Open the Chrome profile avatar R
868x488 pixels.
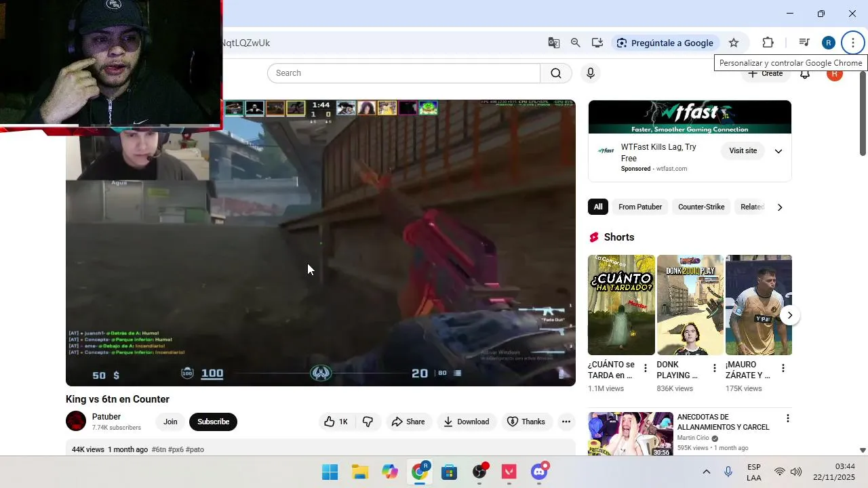tap(829, 43)
